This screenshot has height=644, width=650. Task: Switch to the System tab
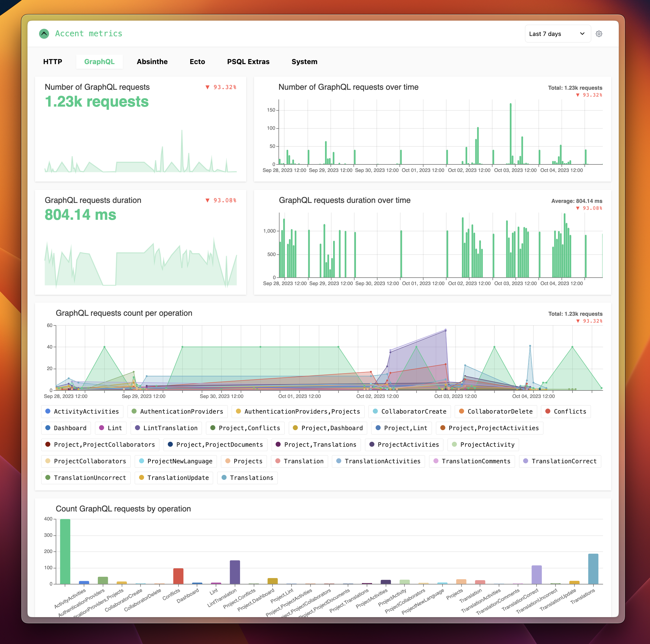[x=304, y=62]
